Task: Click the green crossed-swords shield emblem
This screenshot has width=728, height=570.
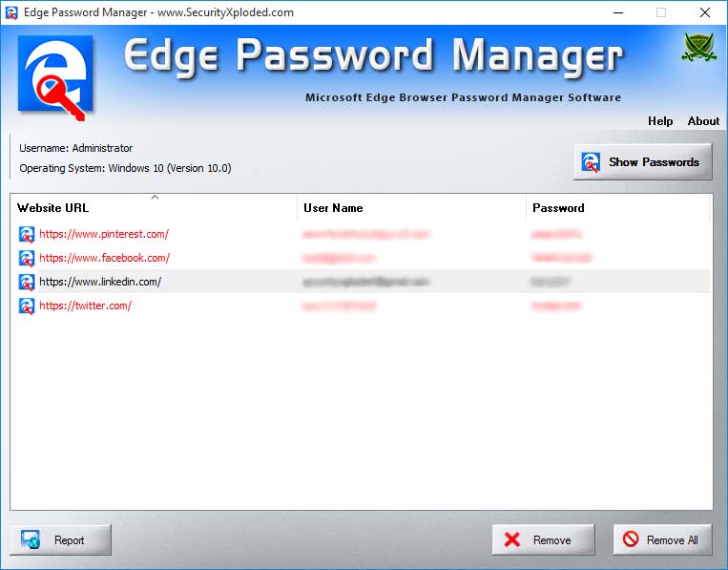Action: tap(697, 49)
